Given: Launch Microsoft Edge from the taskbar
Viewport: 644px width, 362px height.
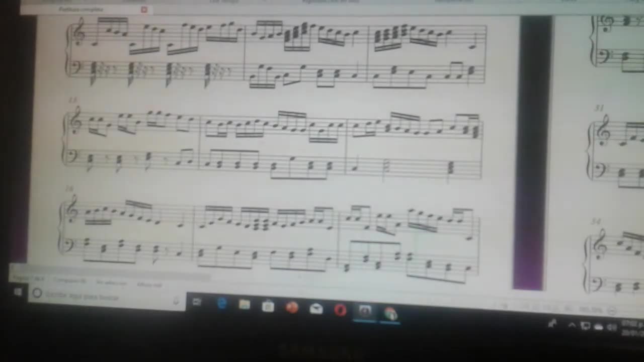Looking at the screenshot, I should [221, 303].
